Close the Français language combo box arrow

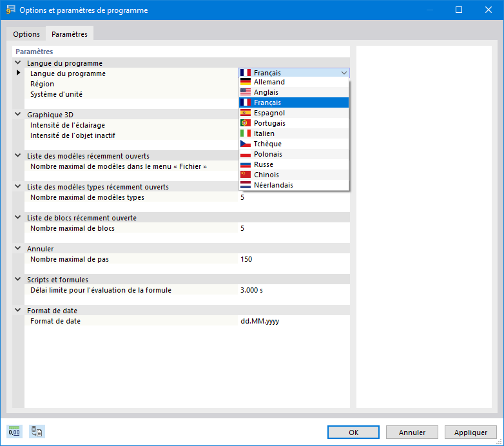click(344, 73)
